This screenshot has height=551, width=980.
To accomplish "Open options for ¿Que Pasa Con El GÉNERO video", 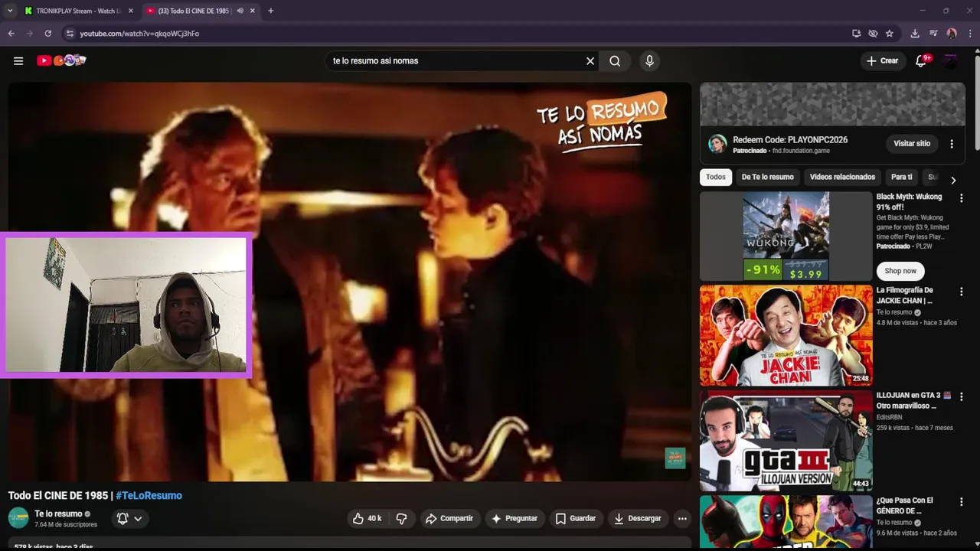I will [962, 501].
